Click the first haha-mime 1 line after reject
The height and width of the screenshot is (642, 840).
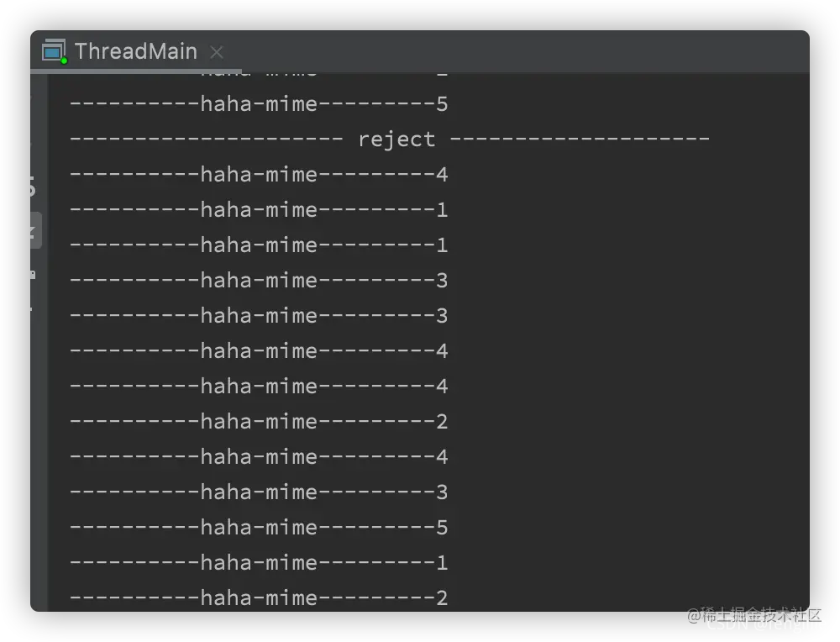coord(259,210)
